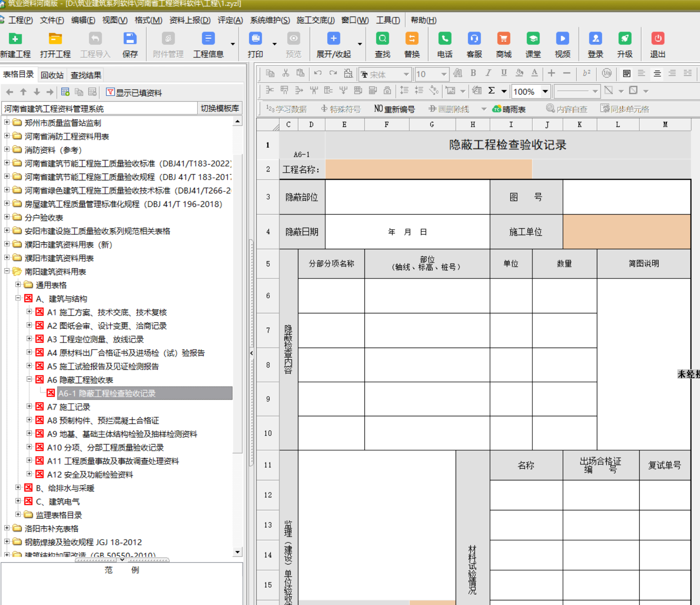Toggle the 显示已填资料 filter
This screenshot has width=700, height=605.
134,93
